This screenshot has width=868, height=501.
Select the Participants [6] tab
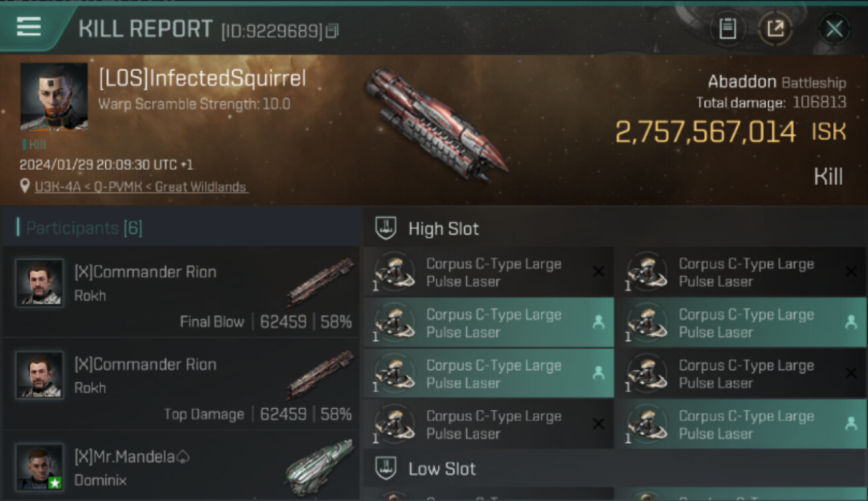(83, 228)
